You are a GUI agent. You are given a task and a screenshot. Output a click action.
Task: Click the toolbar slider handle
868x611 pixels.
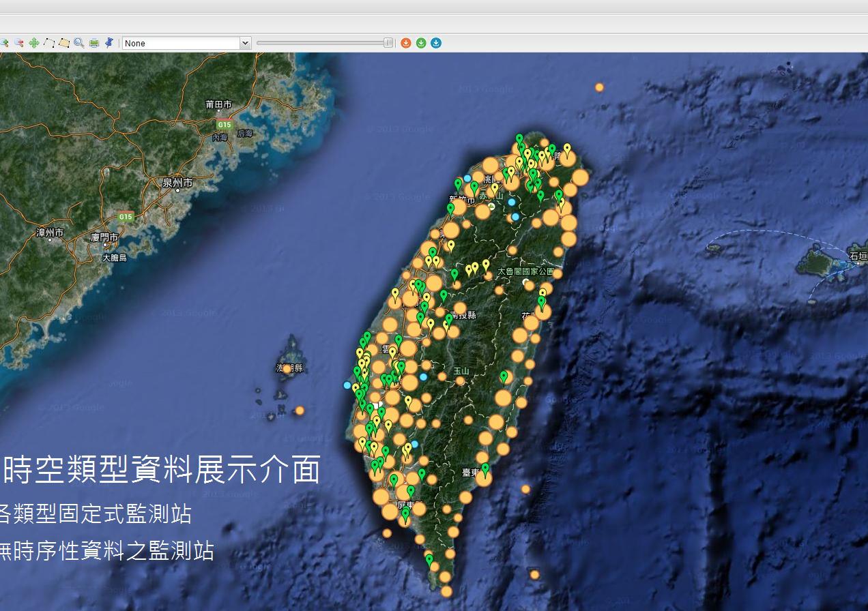388,43
